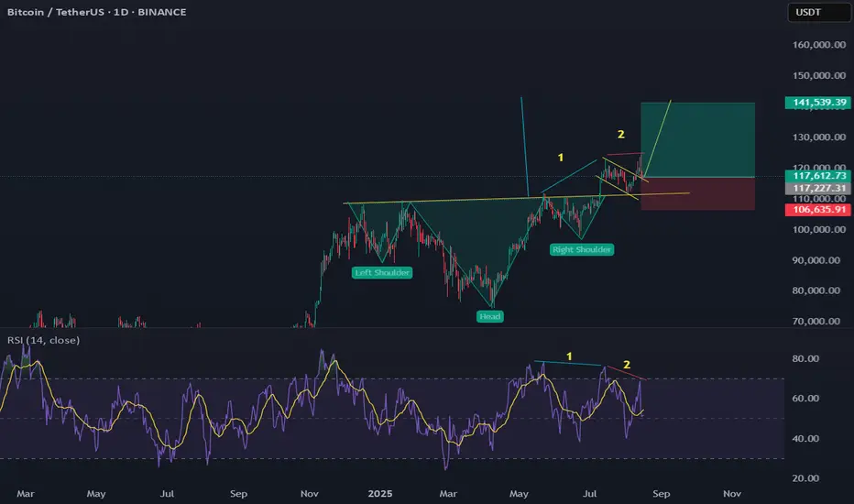854x504 pixels.
Task: Click the 100,000.00 price axis value
Action: (x=818, y=229)
